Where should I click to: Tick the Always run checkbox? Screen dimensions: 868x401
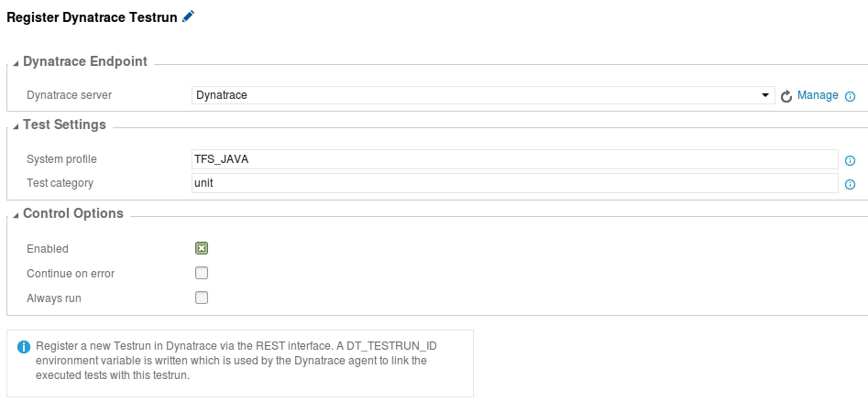(202, 298)
